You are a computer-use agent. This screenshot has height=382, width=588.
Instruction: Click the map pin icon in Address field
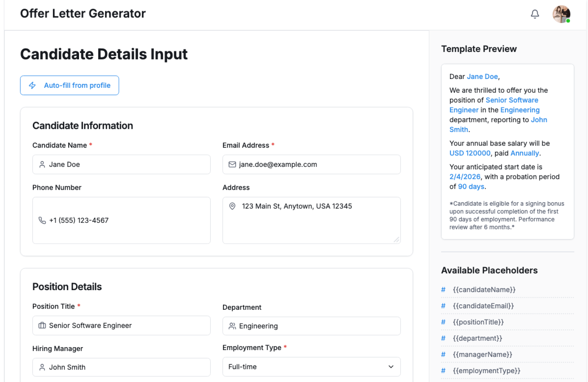click(x=232, y=206)
